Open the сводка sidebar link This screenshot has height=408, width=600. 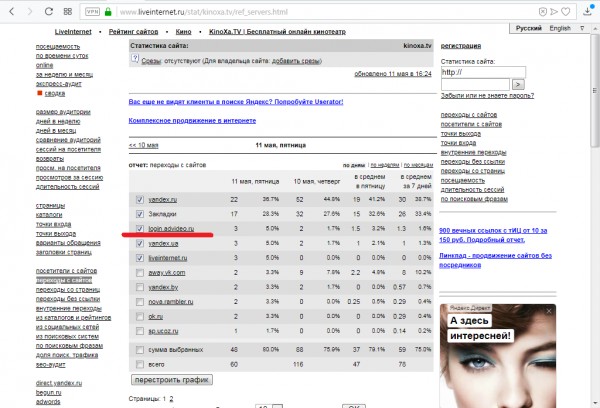(x=55, y=93)
